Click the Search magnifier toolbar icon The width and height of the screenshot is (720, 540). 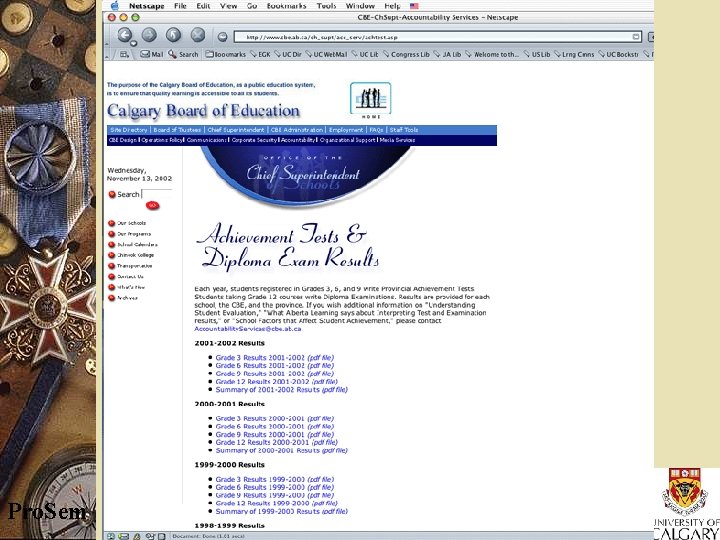click(x=183, y=54)
